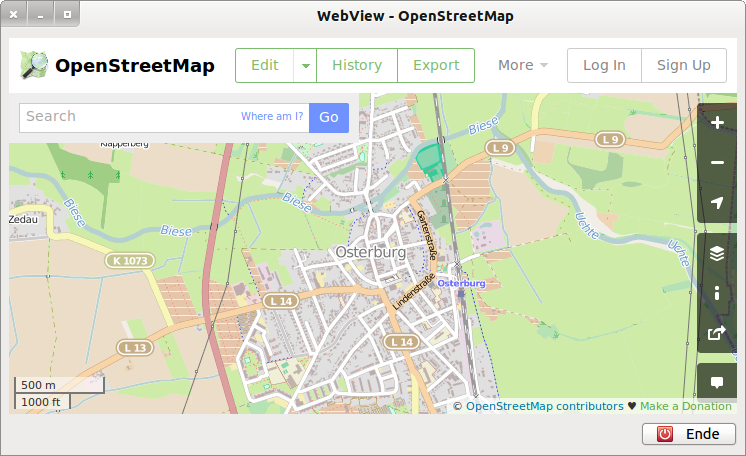The width and height of the screenshot is (746, 456).
Task: Show my location with the arrow icon
Action: pos(717,203)
